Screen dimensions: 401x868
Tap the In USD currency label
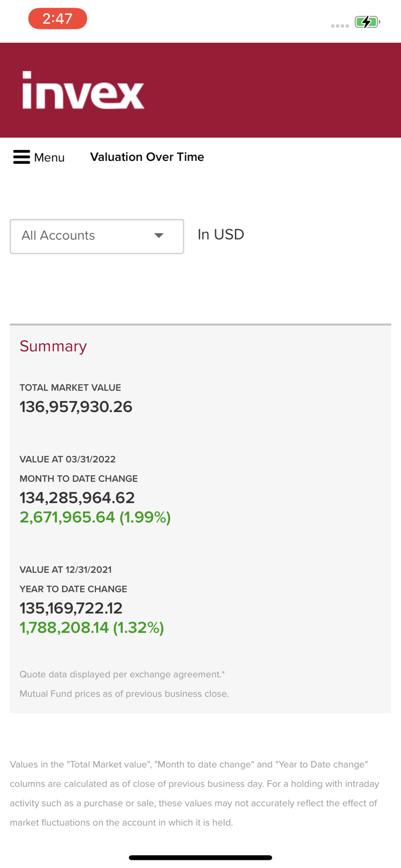click(220, 234)
